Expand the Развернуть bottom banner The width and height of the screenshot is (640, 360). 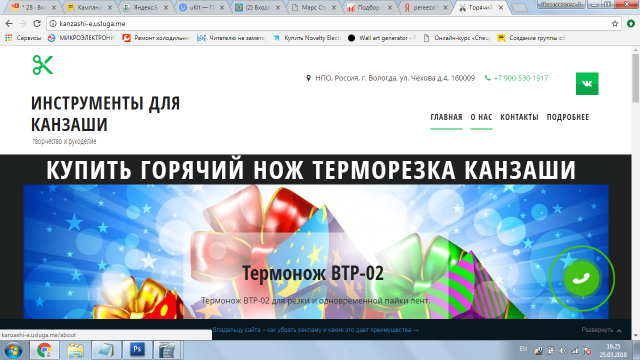coord(602,330)
